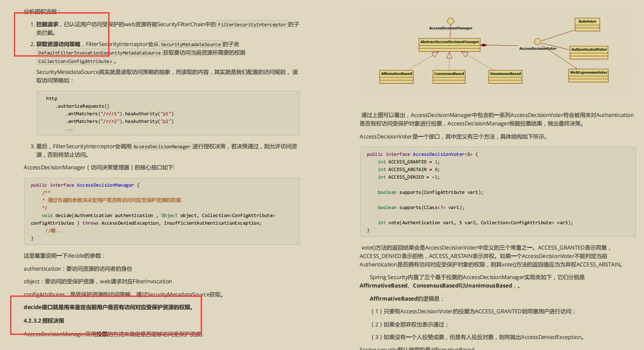Click the bold sentence starting 'decide接口就是用来鉴定'
644x350 pixels.
coord(109,307)
